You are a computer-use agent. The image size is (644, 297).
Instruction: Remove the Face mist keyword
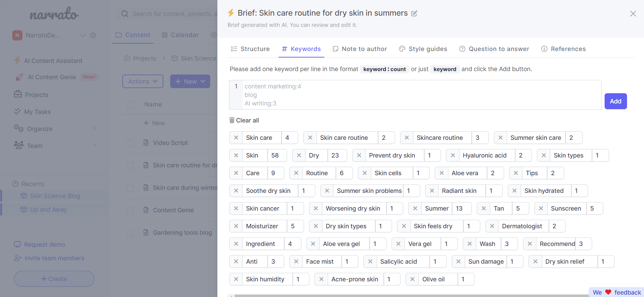point(296,262)
